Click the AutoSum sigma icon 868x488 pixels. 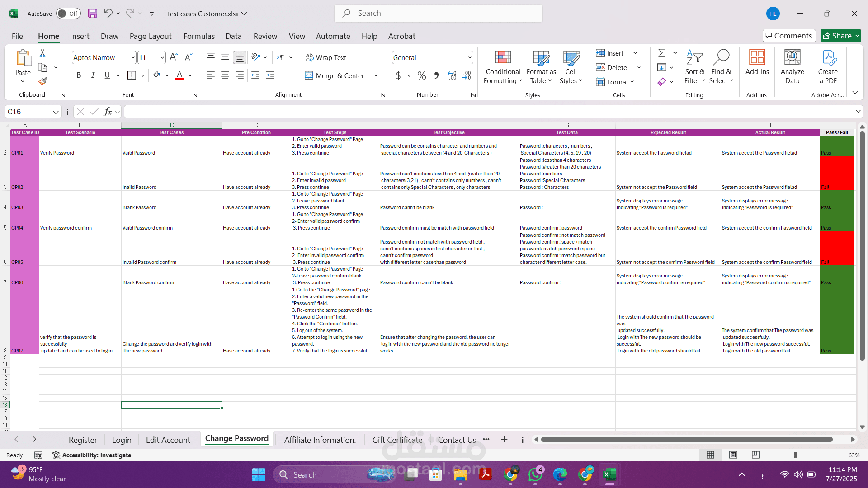tap(662, 53)
